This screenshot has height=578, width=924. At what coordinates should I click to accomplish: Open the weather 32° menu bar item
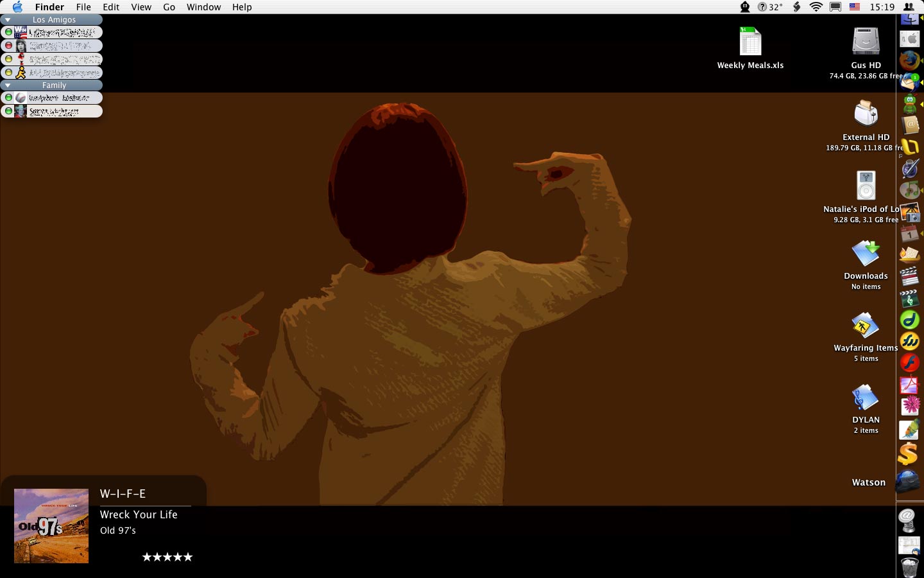770,7
